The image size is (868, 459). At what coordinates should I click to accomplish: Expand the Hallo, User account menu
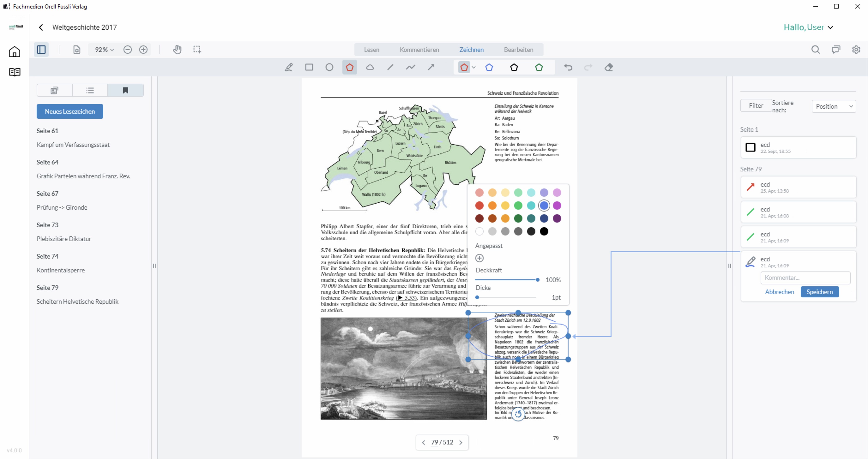pos(808,27)
